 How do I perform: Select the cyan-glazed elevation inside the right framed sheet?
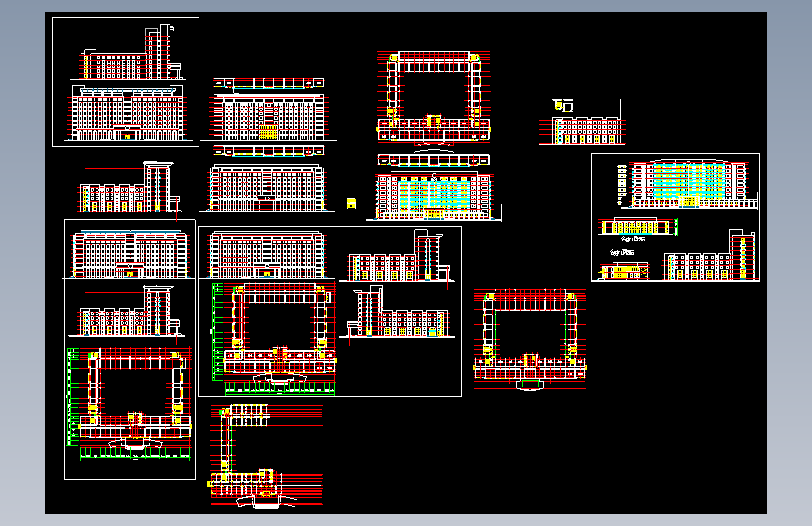690,183
